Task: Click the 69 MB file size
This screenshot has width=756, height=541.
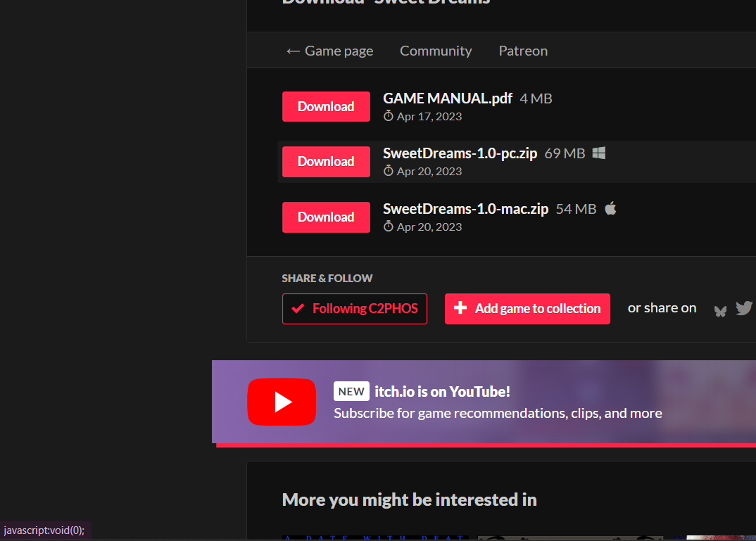Action: (x=565, y=153)
